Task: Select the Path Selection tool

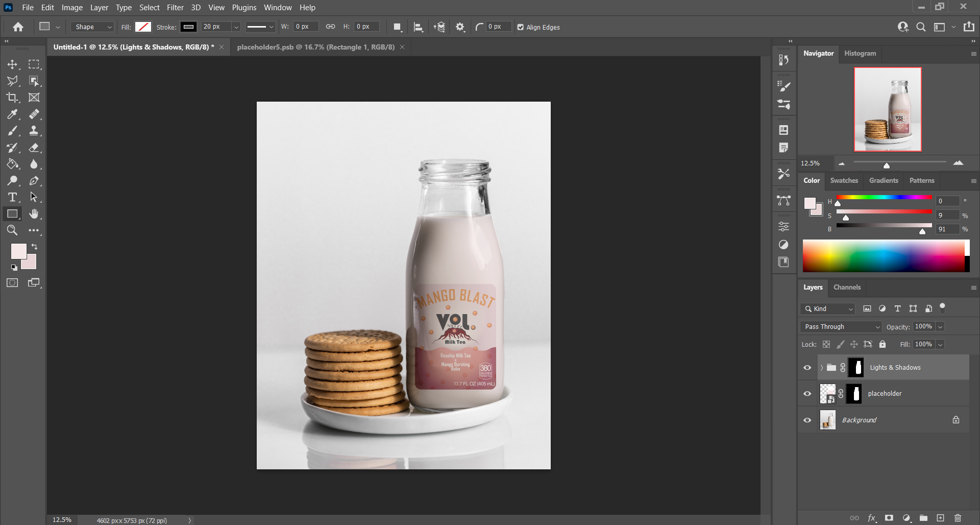Action: (x=34, y=197)
